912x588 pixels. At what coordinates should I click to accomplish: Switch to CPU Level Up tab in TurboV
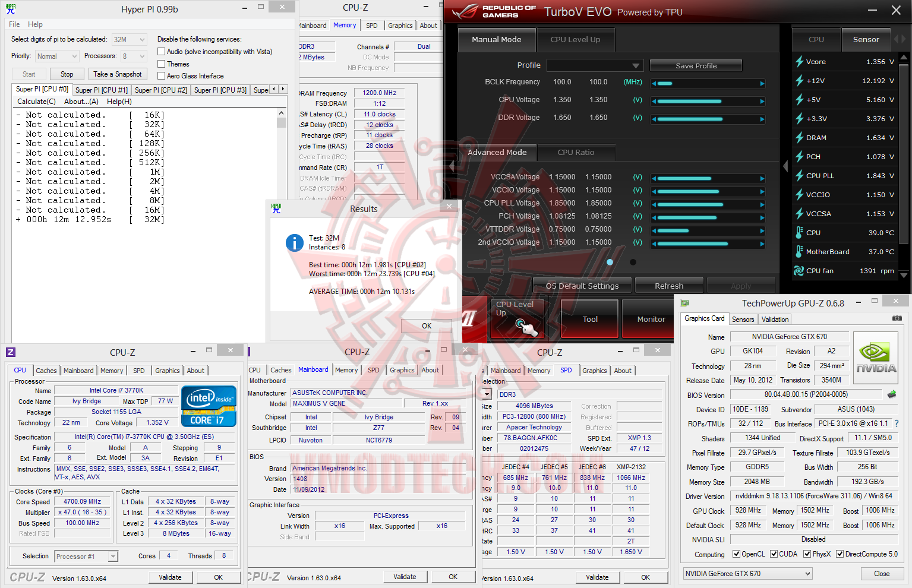[x=575, y=40]
